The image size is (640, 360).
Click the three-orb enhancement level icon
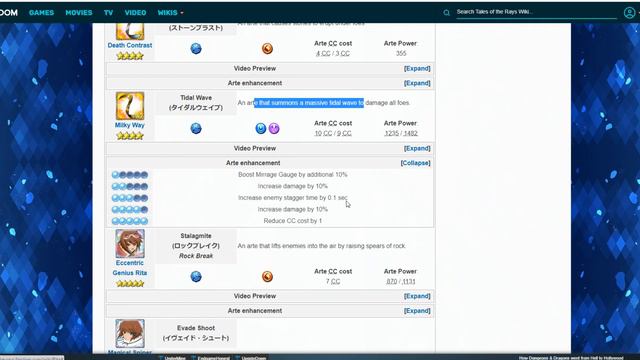click(130, 198)
